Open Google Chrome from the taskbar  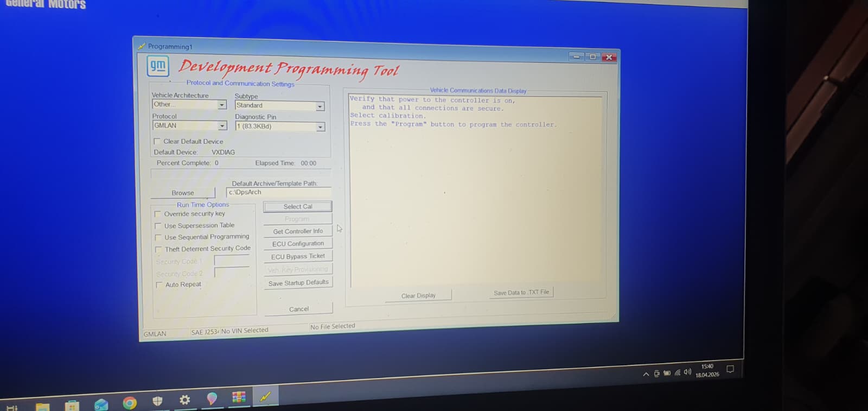[130, 403]
